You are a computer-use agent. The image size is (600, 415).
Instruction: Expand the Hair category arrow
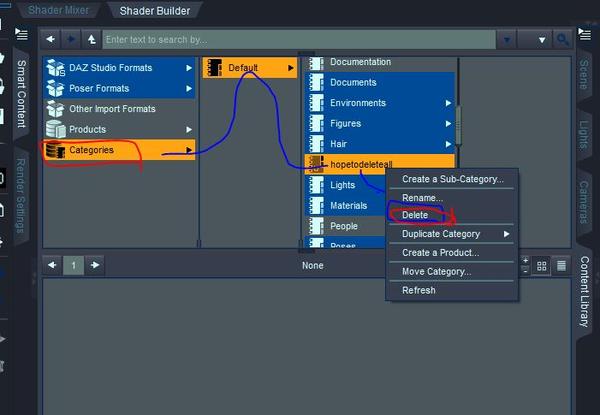coord(448,144)
